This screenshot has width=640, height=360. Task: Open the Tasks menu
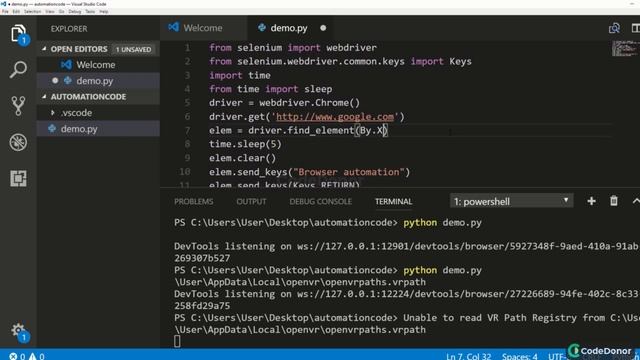pyautogui.click(x=90, y=11)
